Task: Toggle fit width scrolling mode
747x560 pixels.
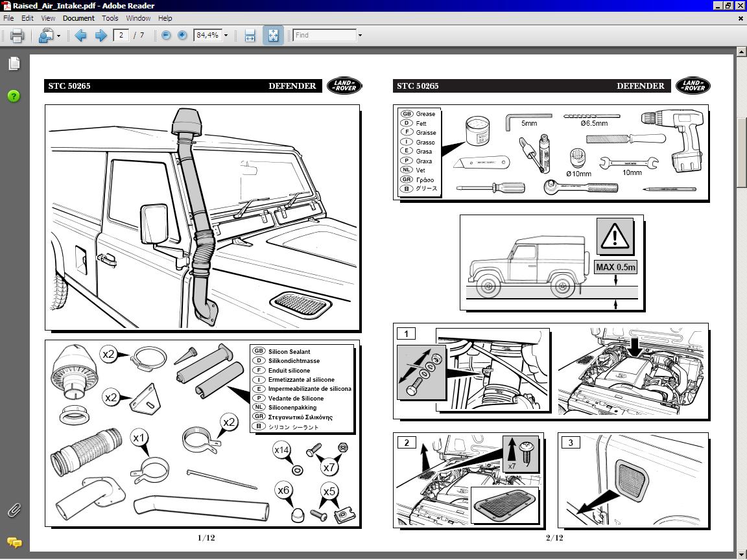Action: coord(250,36)
